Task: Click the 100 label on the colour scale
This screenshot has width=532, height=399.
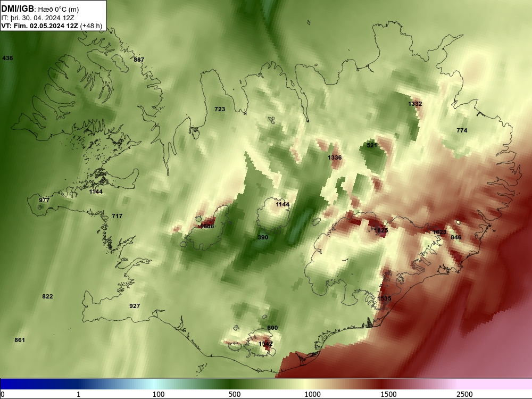Action: coord(159,394)
